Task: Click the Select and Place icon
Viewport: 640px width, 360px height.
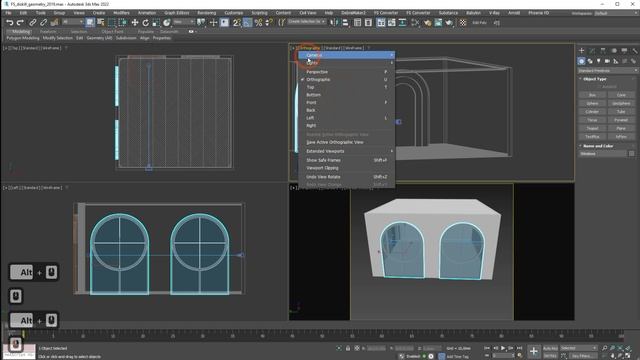Action: pyautogui.click(x=167, y=22)
